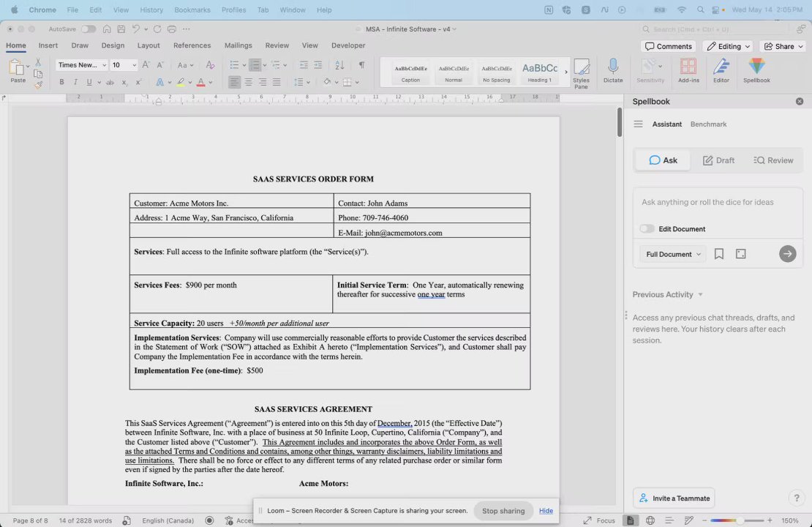
Task: Expand Previous Activity section
Action: click(x=667, y=294)
